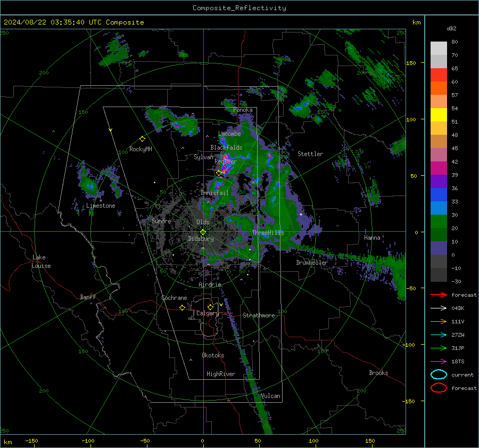Click the Reddeer city label
479x448 pixels.
226,161
